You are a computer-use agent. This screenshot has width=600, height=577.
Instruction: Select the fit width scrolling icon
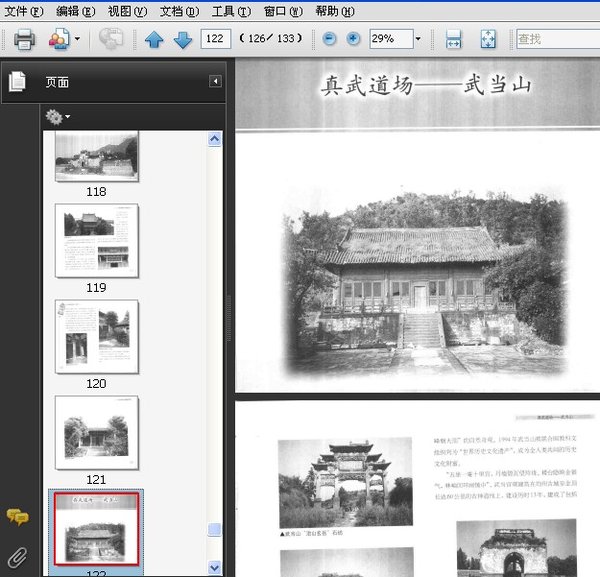454,39
